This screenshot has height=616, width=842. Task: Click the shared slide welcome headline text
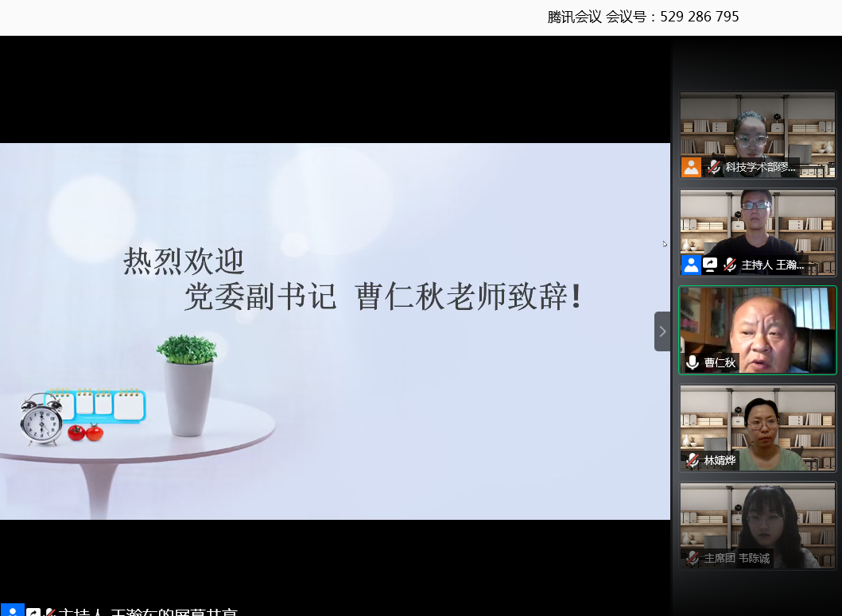[354, 280]
